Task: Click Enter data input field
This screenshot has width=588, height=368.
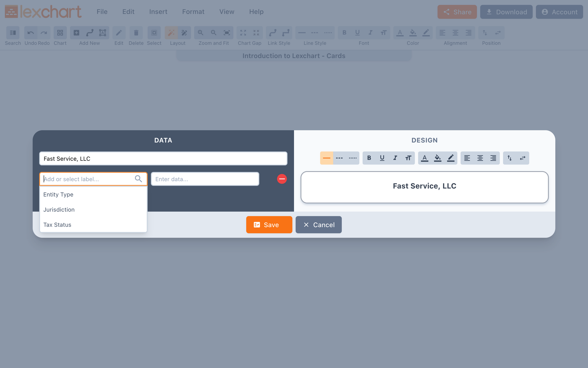Action: point(205,179)
